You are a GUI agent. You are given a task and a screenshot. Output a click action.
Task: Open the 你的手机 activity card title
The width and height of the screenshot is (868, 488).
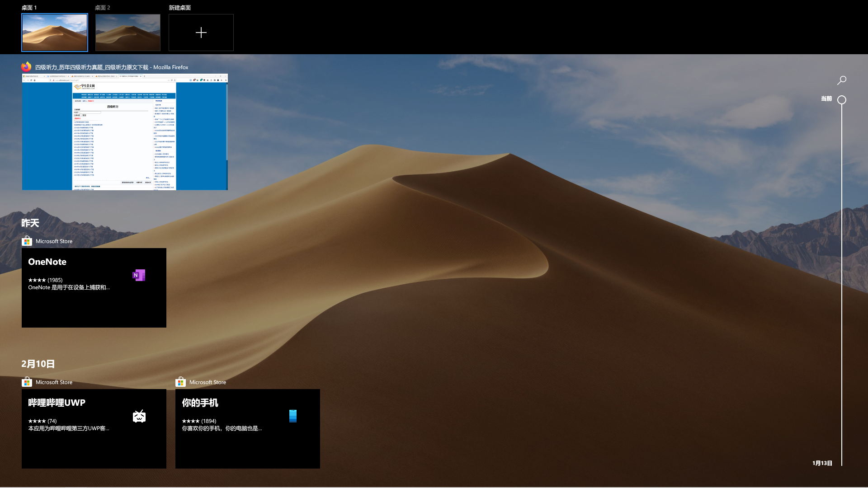pyautogui.click(x=200, y=403)
